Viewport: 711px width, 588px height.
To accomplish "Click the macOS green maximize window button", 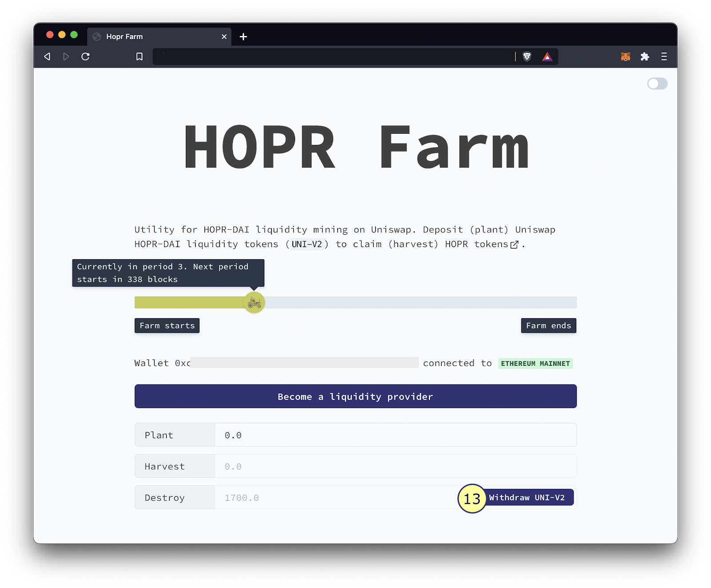I will click(x=74, y=35).
